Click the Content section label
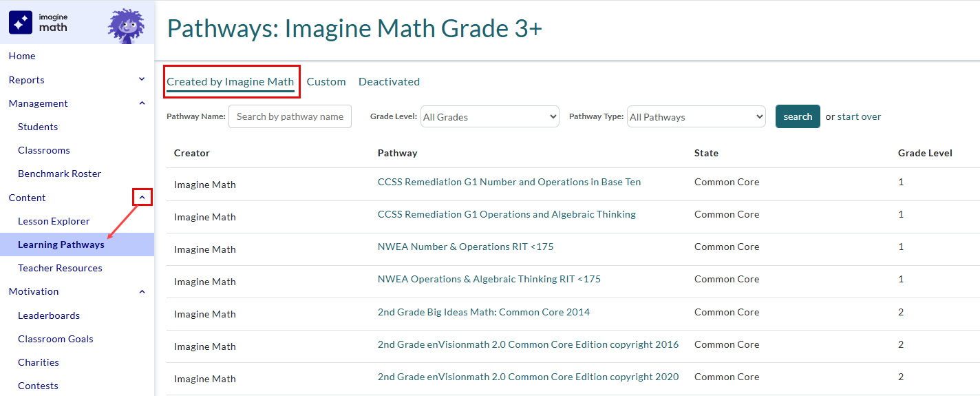The height and width of the screenshot is (396, 980). pyautogui.click(x=27, y=198)
